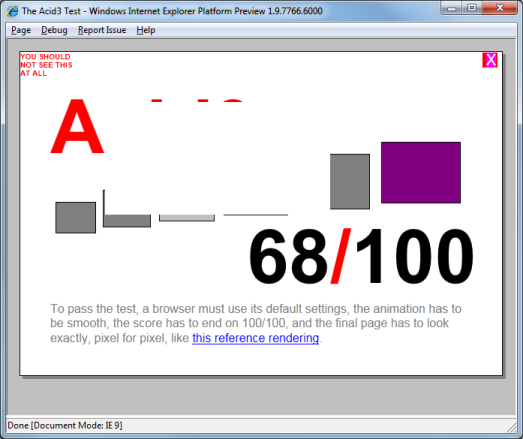
Task: Click the big red letter A
Action: 77,126
